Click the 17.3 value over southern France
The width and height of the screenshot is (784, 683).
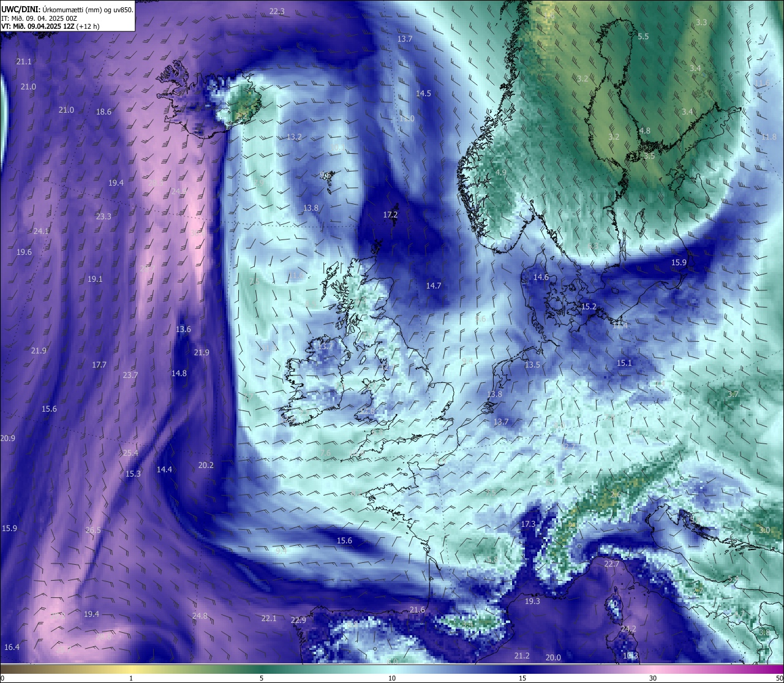point(528,525)
